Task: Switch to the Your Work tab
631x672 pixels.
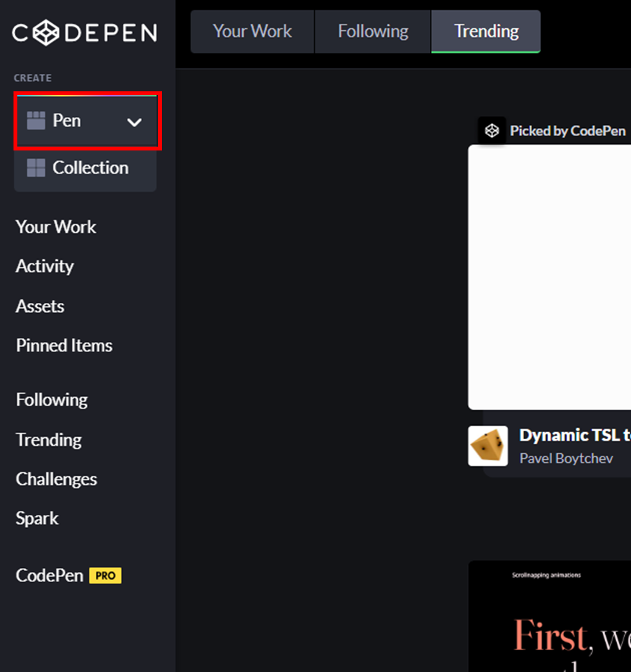Action: 253,32
